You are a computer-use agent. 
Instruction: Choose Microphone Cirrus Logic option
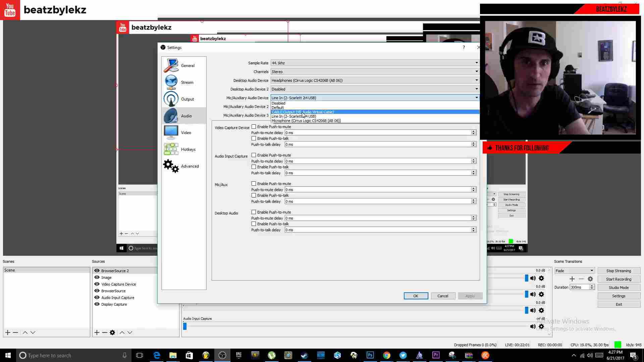(375, 121)
